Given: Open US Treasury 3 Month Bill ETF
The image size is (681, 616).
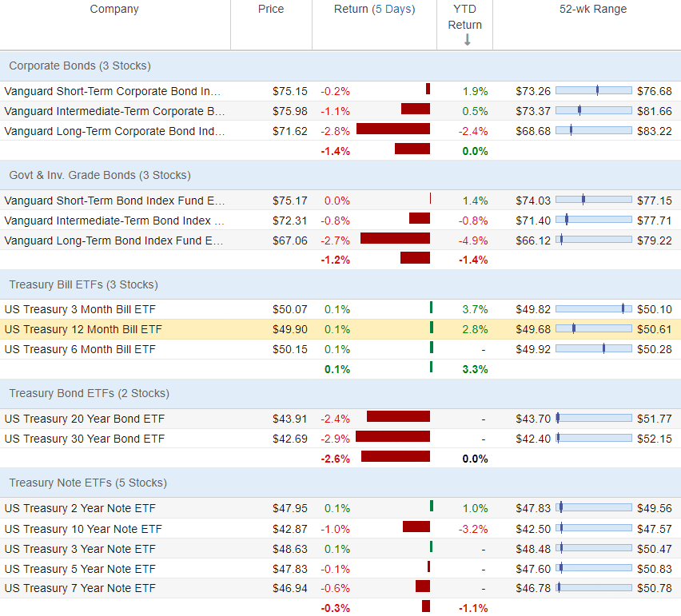Looking at the screenshot, I should tap(80, 309).
